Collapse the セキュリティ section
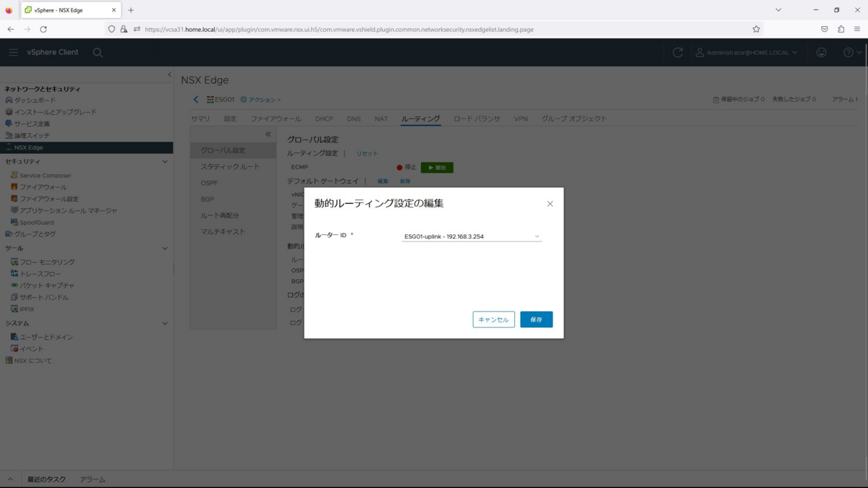 (165, 162)
